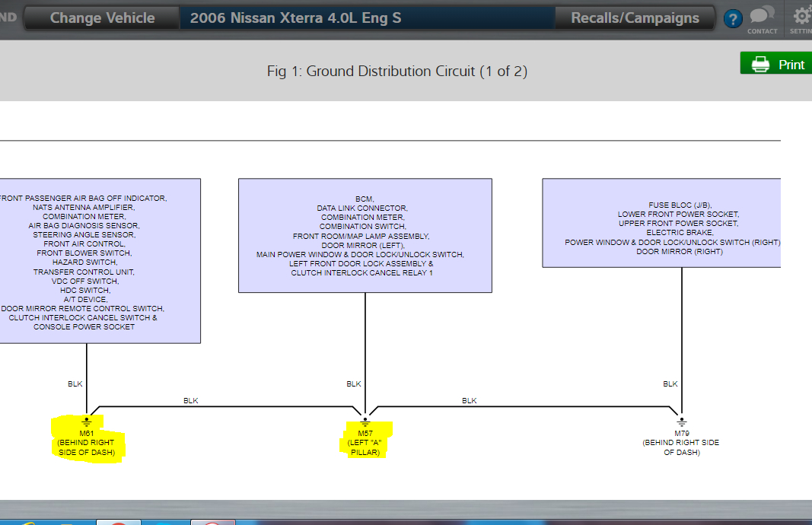Screen dimensions: 812x525
Task: Click the Front Passenger Air Bag component box
Action: 100,261
